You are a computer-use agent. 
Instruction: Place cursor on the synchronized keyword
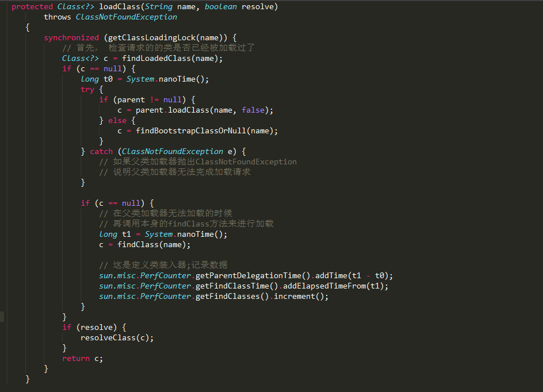click(x=71, y=37)
